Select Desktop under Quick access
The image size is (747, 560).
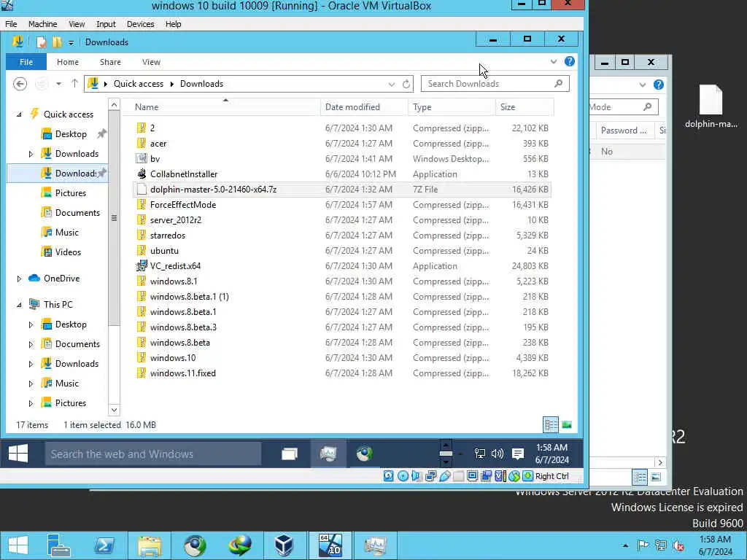click(71, 134)
